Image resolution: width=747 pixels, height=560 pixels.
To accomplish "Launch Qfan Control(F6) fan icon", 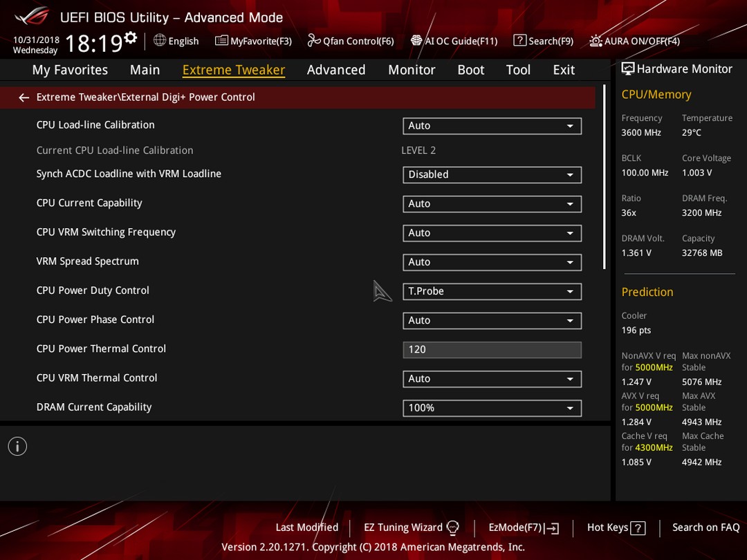I will (313, 41).
